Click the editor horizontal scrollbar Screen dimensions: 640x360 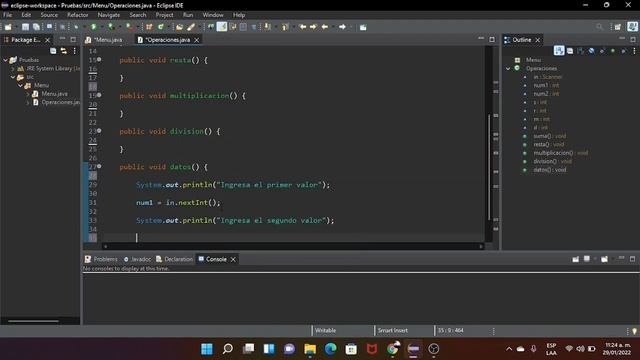(x=293, y=246)
